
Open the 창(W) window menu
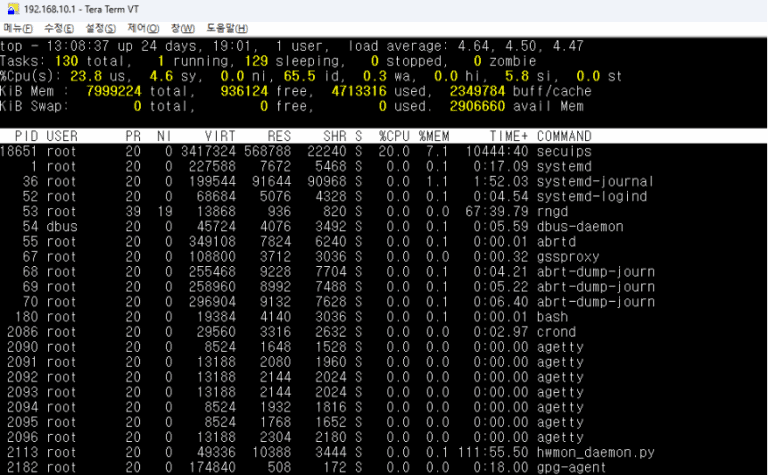click(x=182, y=28)
